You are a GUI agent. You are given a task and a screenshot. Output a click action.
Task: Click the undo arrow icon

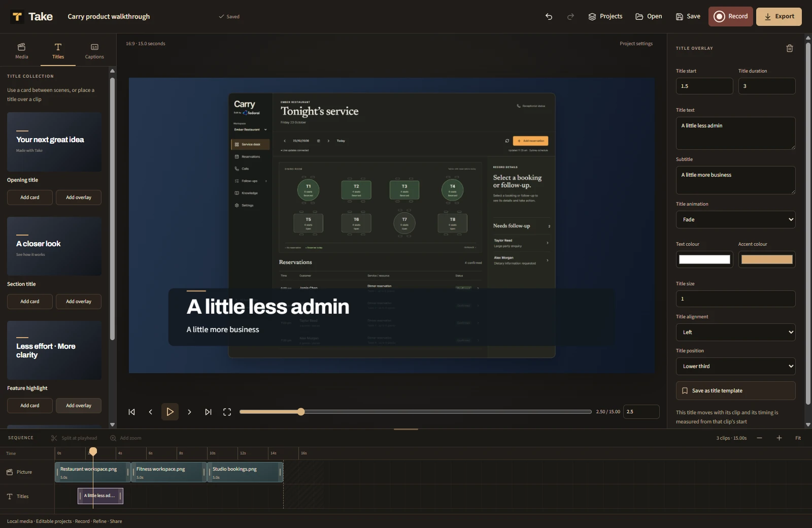pos(549,17)
